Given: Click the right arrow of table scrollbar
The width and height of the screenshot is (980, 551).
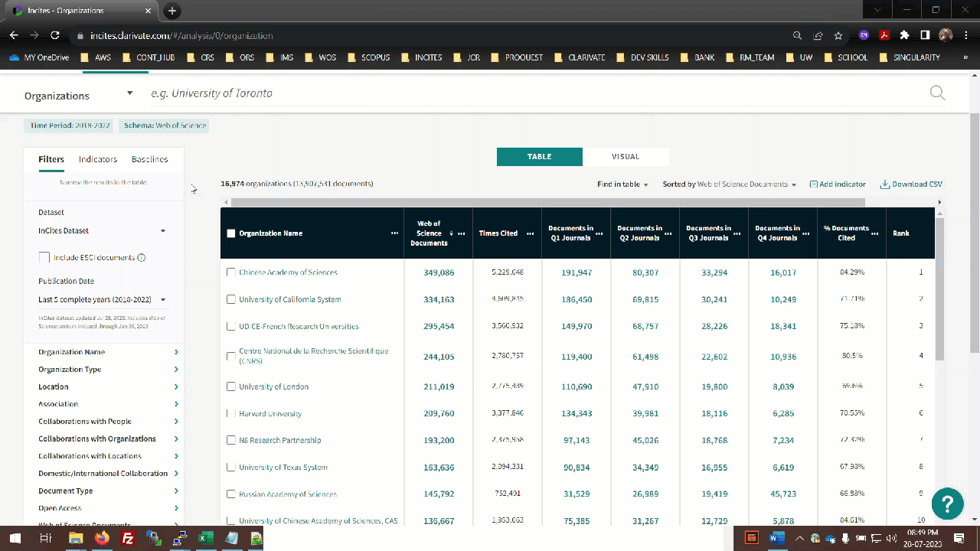Looking at the screenshot, I should click(939, 202).
